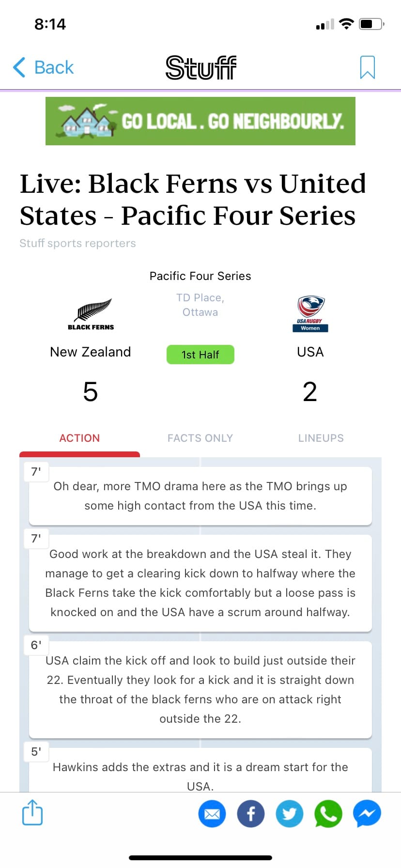Share article on Facebook

point(251,814)
